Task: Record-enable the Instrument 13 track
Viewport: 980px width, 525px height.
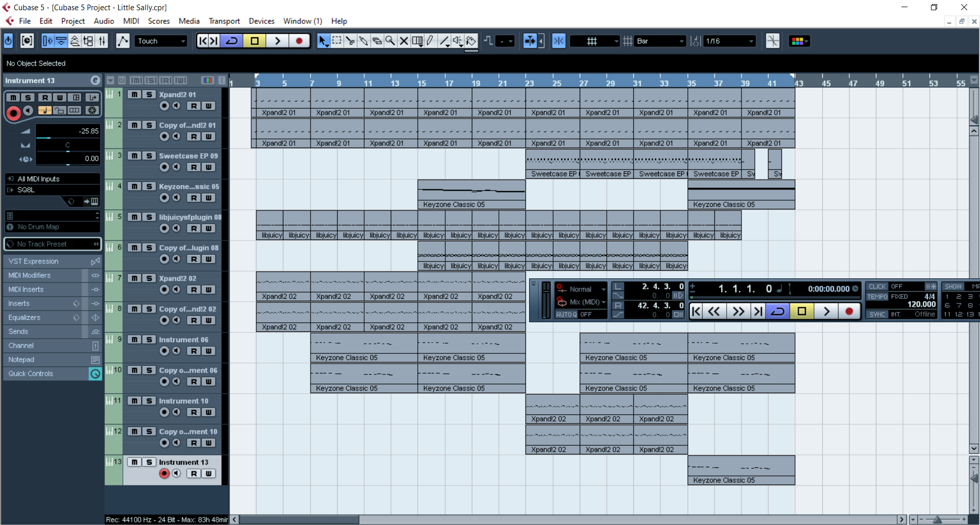Action: tap(164, 473)
